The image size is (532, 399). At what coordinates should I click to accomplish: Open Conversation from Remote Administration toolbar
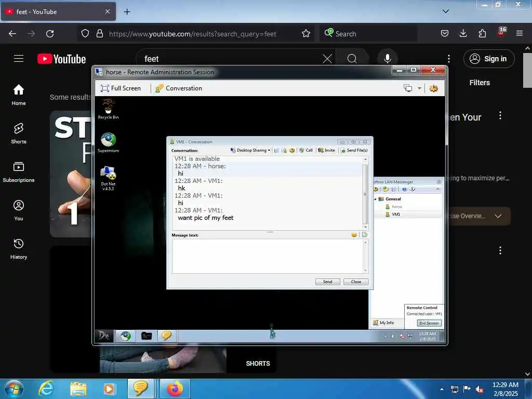(179, 88)
